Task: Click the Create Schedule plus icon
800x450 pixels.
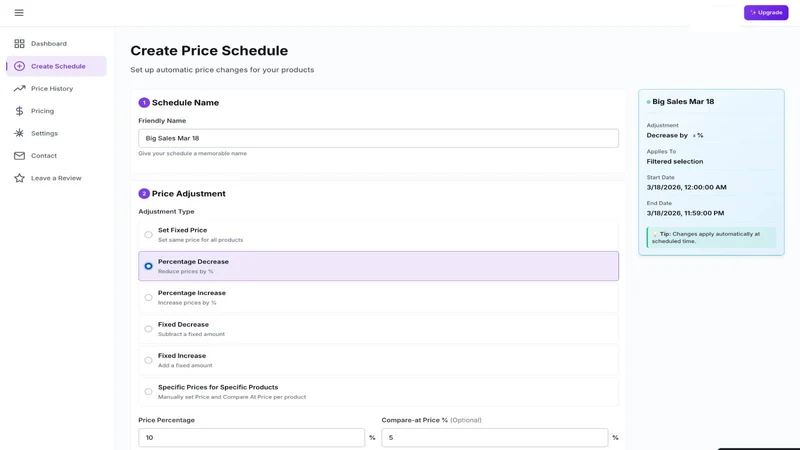Action: point(19,66)
